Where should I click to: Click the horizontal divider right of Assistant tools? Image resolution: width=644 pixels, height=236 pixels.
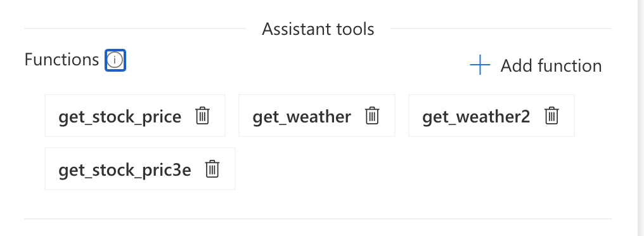tap(501, 29)
